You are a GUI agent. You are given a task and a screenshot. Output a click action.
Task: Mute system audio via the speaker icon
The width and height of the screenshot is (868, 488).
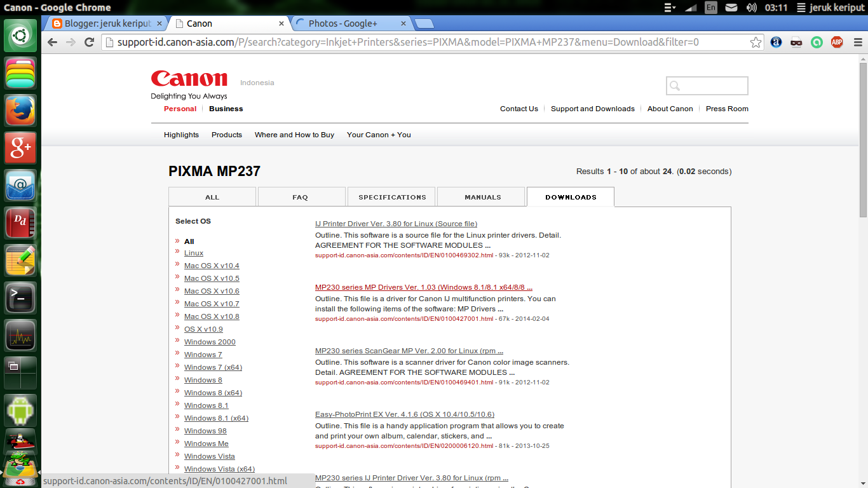pyautogui.click(x=752, y=8)
